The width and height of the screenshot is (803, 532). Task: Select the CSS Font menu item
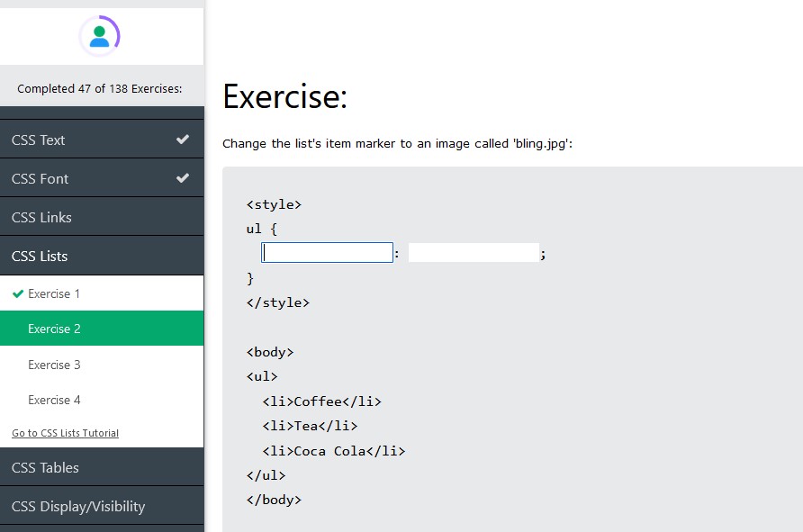tap(38, 178)
